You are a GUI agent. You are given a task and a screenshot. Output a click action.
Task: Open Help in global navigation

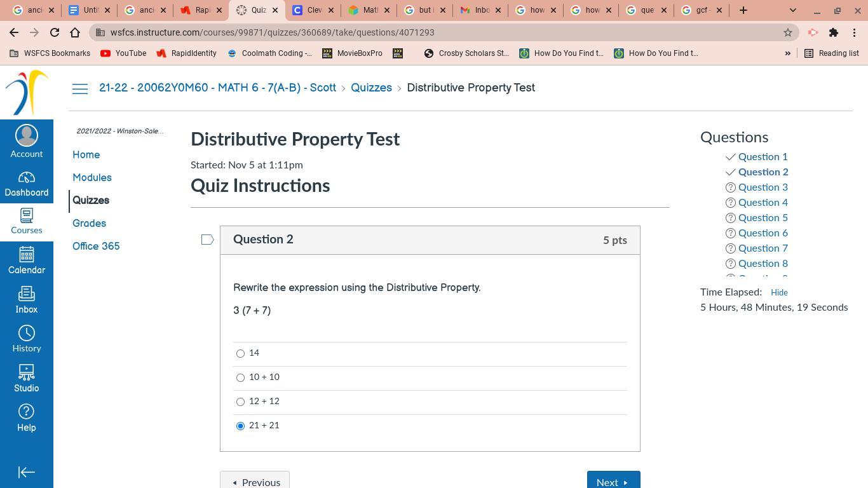(27, 419)
